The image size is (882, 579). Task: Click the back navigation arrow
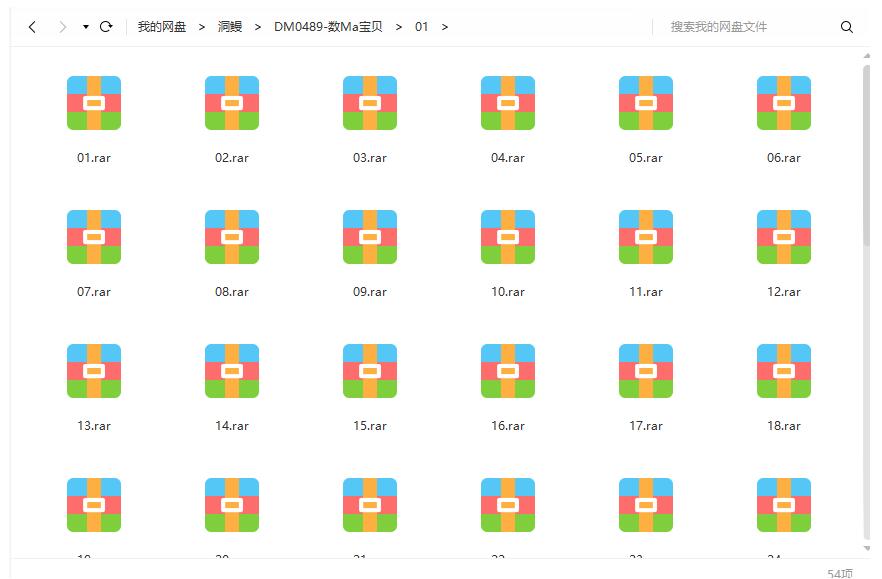31,27
